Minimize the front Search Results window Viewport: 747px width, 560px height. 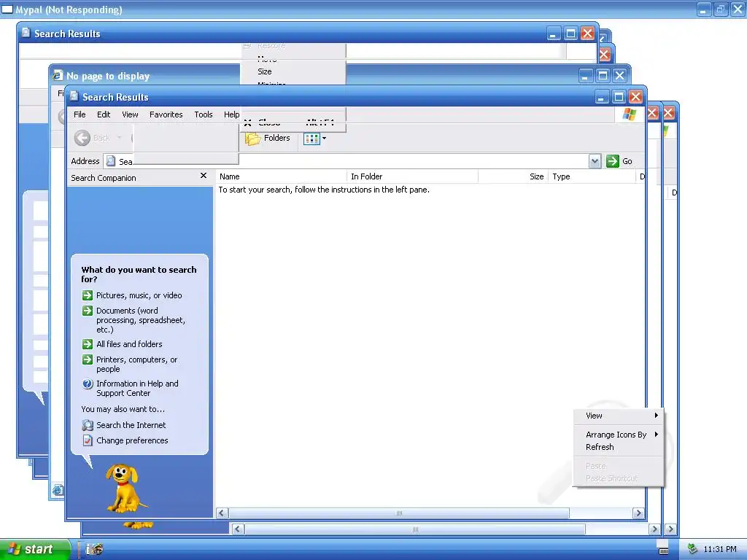(602, 97)
